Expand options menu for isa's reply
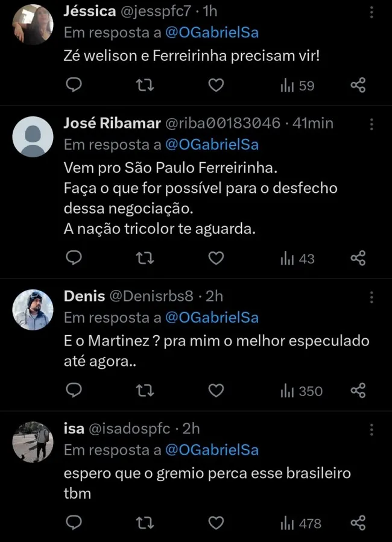This screenshot has width=392, height=542. pyautogui.click(x=372, y=429)
